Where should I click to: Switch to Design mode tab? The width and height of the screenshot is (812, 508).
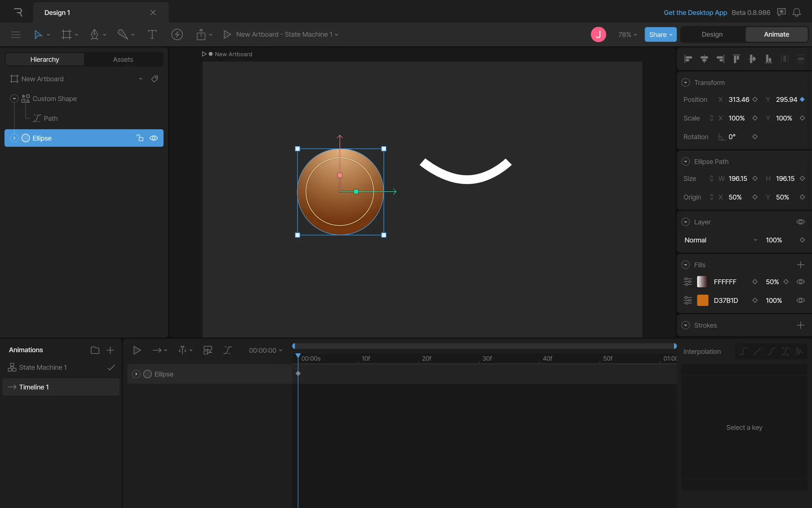click(x=712, y=34)
